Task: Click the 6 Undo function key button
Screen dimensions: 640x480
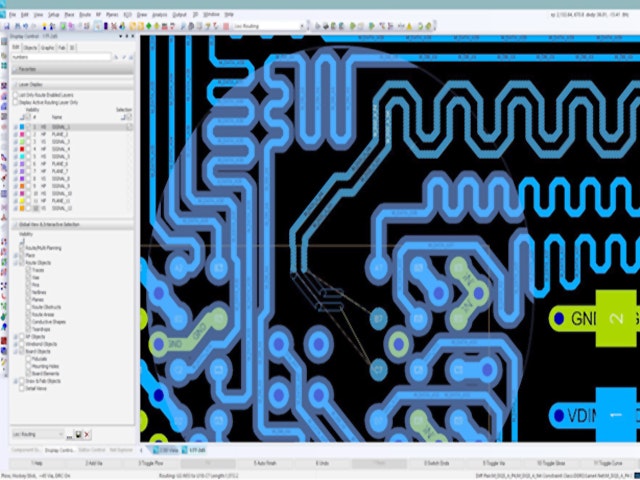Action: 322,463
